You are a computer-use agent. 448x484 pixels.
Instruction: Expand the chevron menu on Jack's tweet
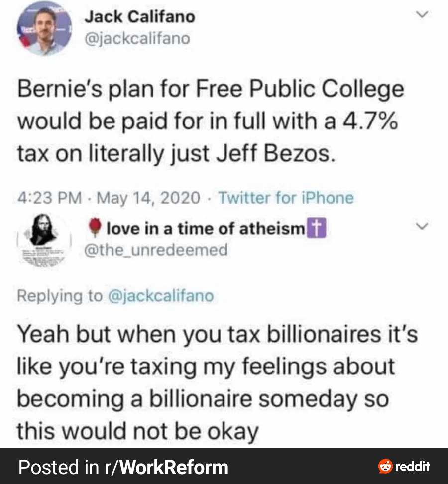[x=422, y=16]
